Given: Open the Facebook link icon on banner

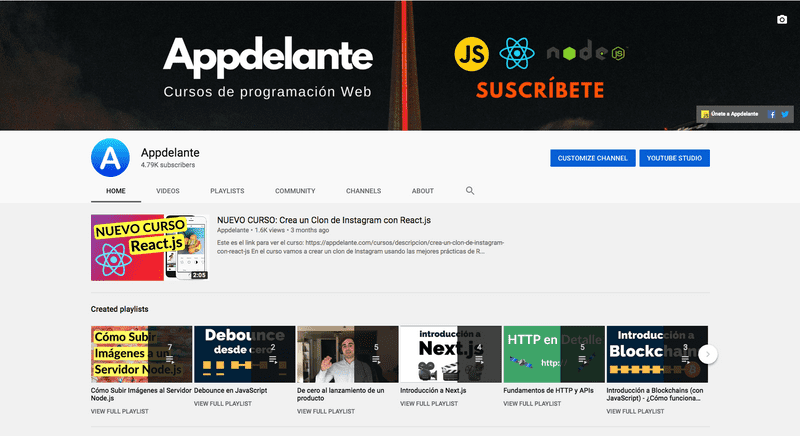Looking at the screenshot, I should point(772,114).
